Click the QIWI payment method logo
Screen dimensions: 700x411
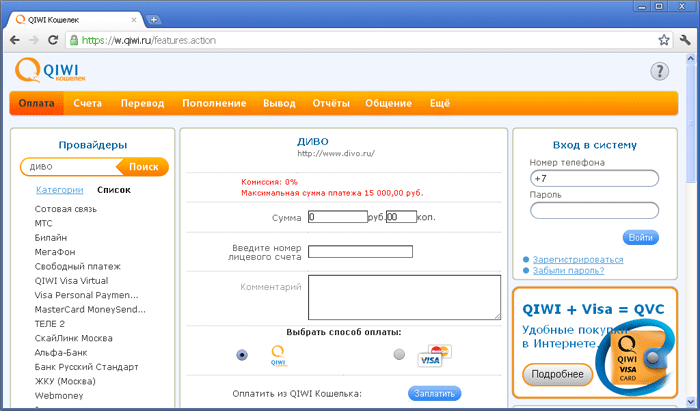pos(279,356)
